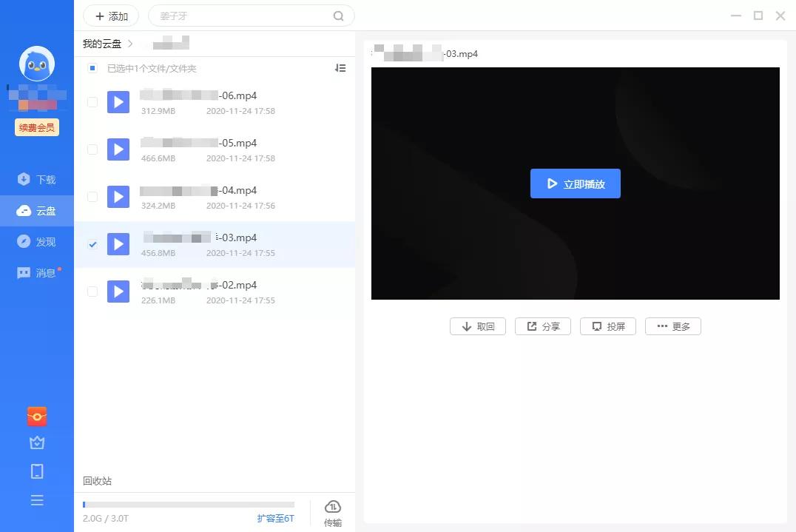Click the preview title -03.mp4
Viewport: 796px width, 532px height.
pyautogui.click(x=425, y=53)
